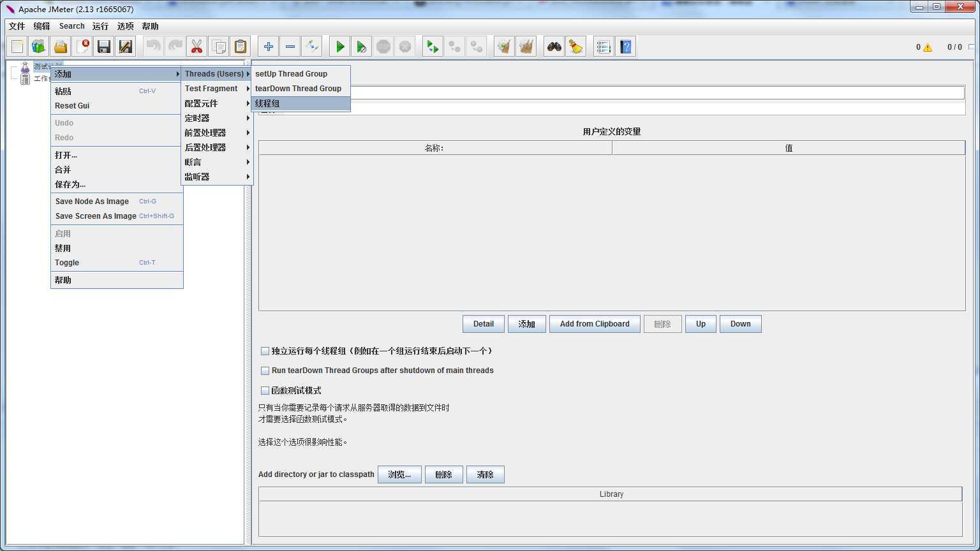
Task: Expand the 定时器 submenu
Action: click(217, 118)
